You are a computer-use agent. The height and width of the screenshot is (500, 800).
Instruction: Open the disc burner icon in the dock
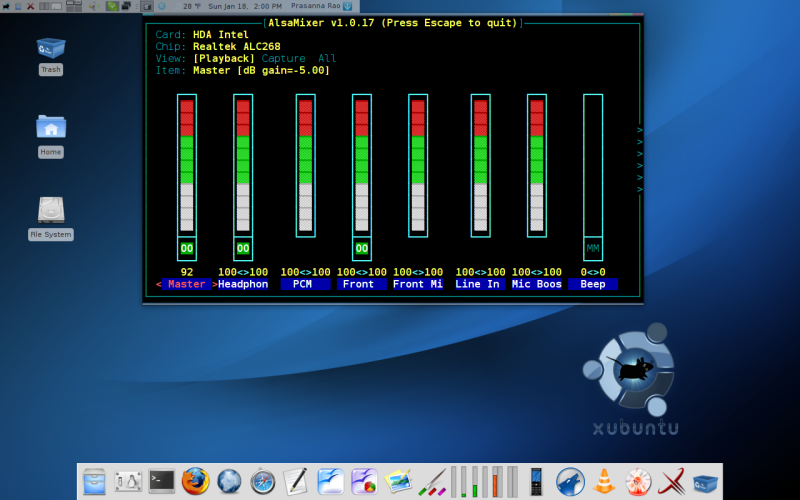tap(638, 482)
